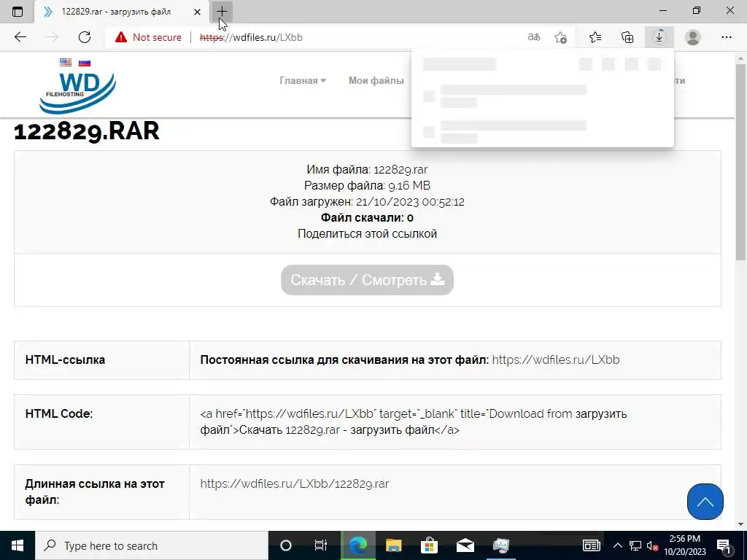
Task: Switch site language to English flag
Action: pyautogui.click(x=66, y=63)
